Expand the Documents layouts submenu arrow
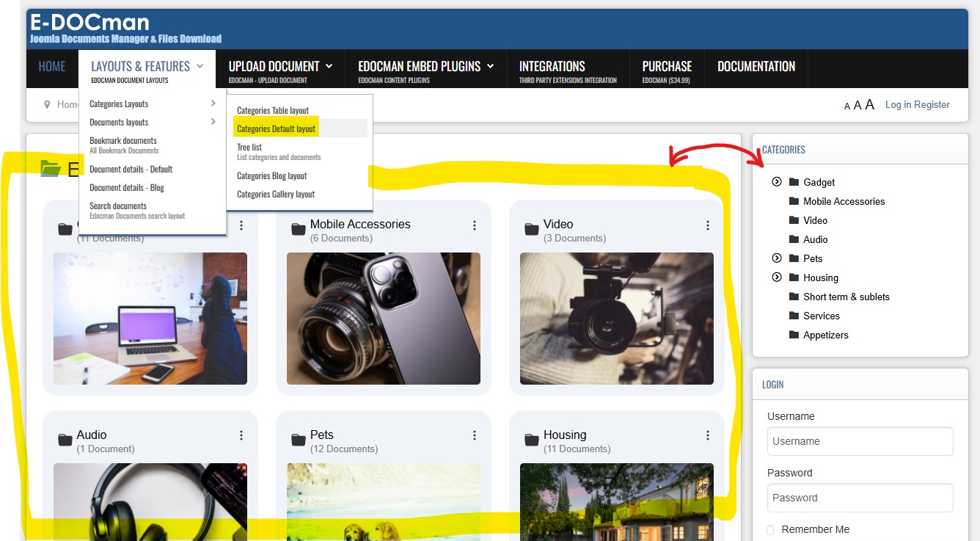980x541 pixels. click(x=213, y=122)
